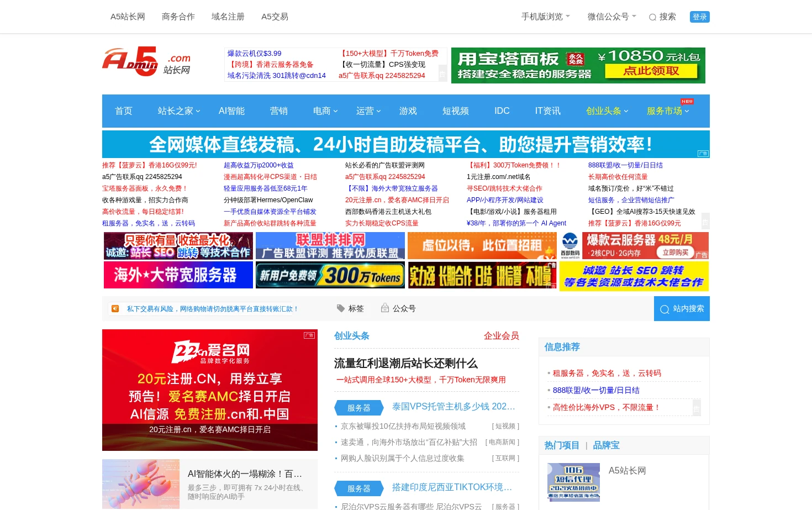Open 全网媒体直线发稿 wide banner
This screenshot has width=812, height=510.
[x=406, y=144]
